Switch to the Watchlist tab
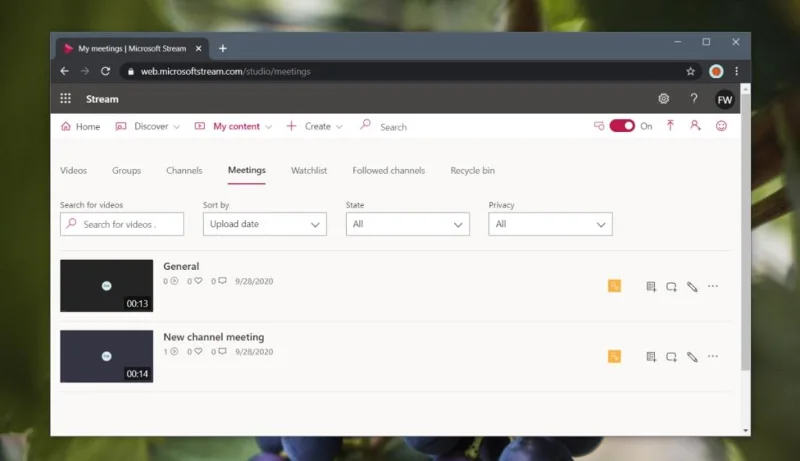The image size is (800, 461). [309, 170]
